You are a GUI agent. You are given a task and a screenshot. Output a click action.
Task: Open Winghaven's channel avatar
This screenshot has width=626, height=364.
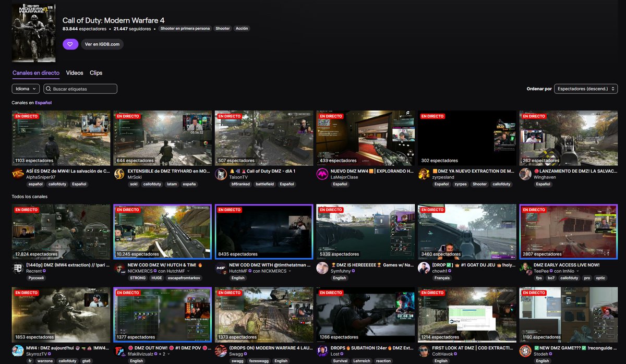pos(525,174)
